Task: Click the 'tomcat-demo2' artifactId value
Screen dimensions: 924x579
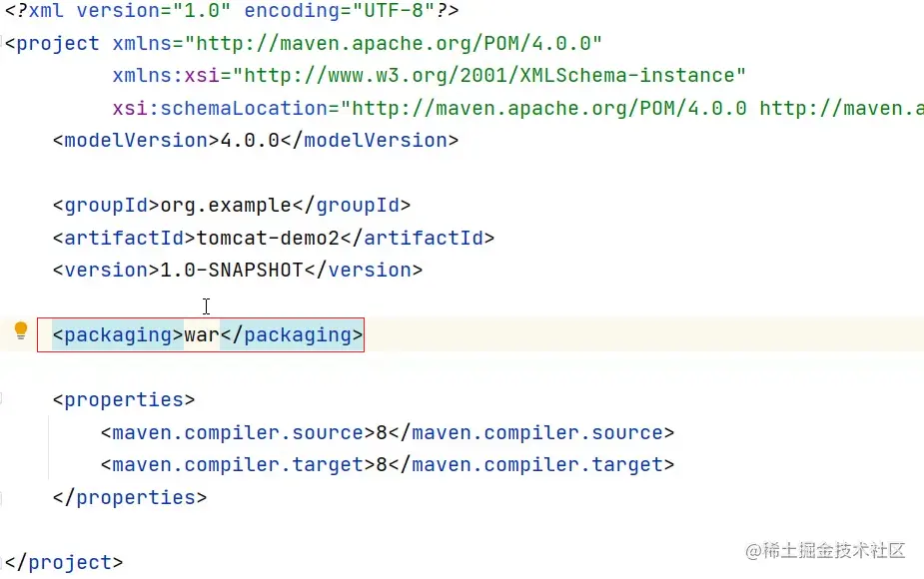Action: [268, 238]
